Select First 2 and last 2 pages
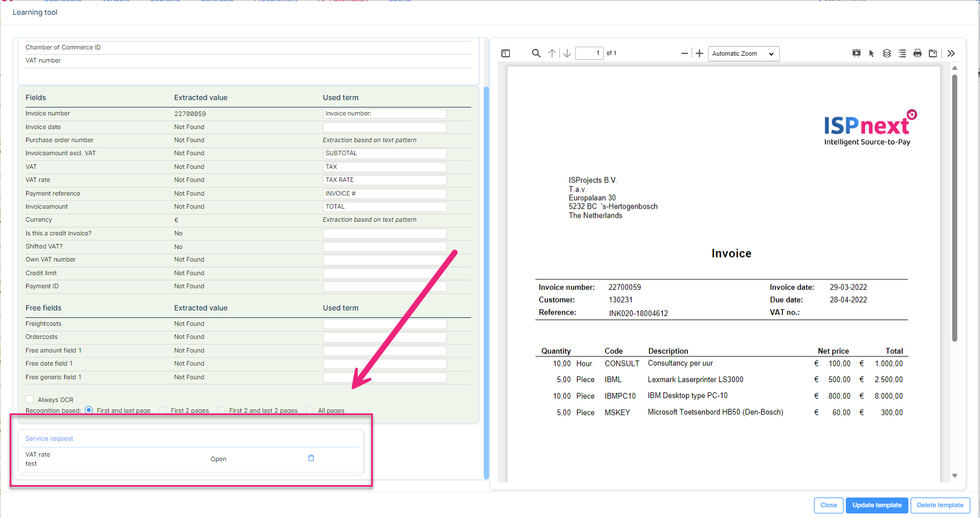 point(221,410)
